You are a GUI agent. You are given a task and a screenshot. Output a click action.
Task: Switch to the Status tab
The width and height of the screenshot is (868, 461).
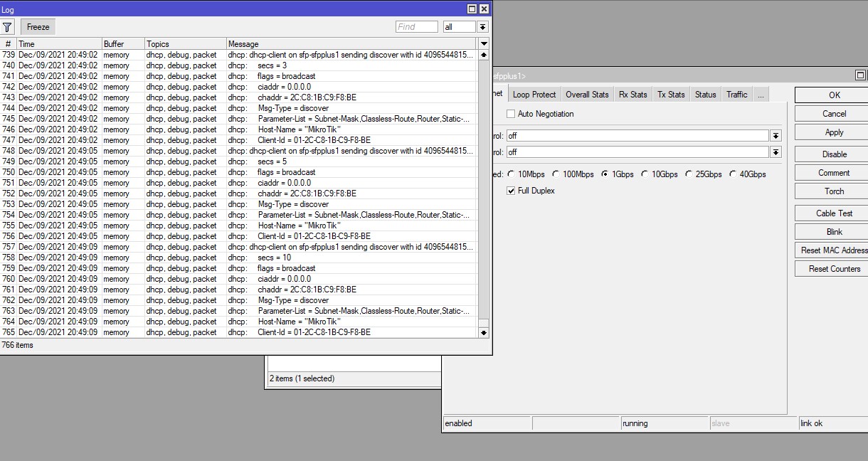pos(706,95)
